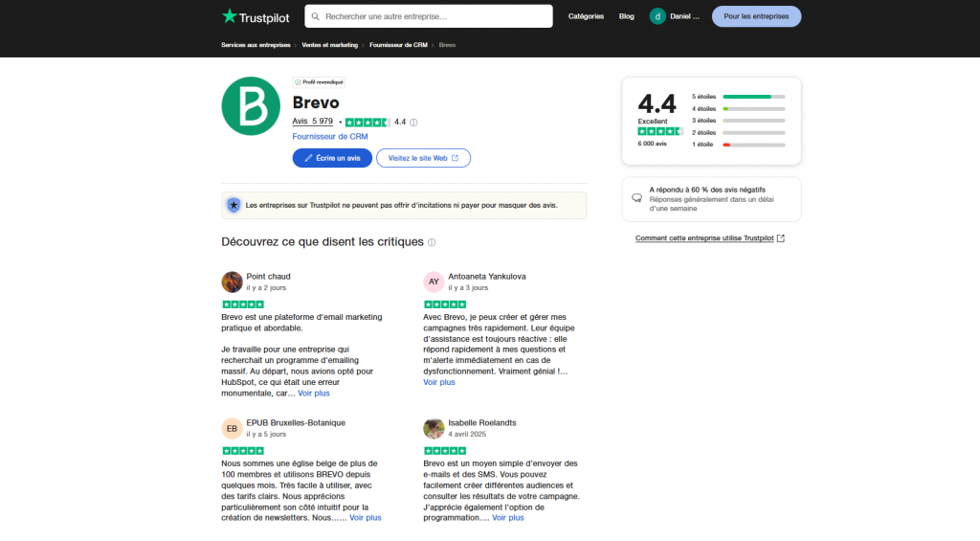Click 'il y a 2 jours' date
The width and height of the screenshot is (980, 541).
click(x=266, y=287)
